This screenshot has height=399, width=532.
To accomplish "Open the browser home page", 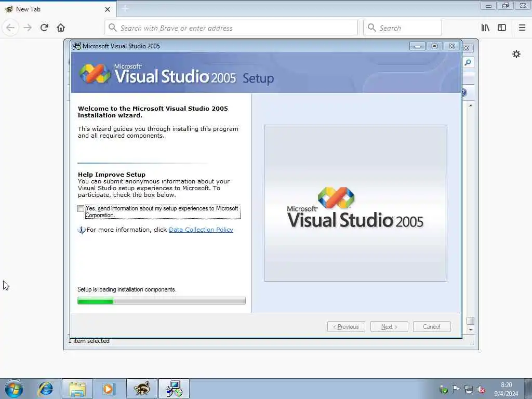I will [x=61, y=28].
